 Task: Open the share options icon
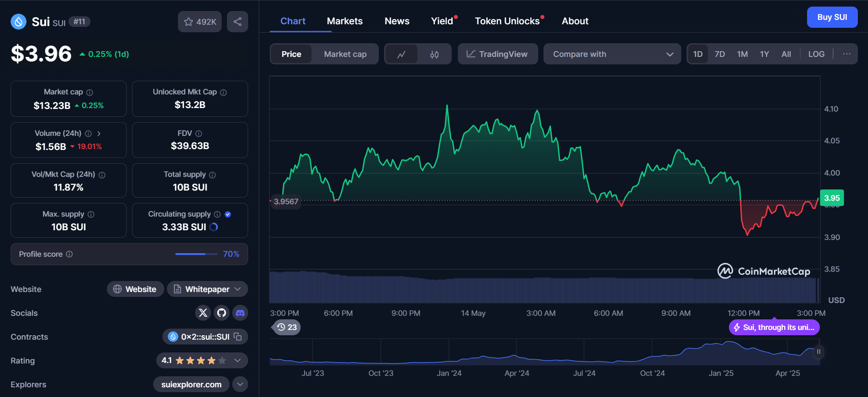coord(238,21)
